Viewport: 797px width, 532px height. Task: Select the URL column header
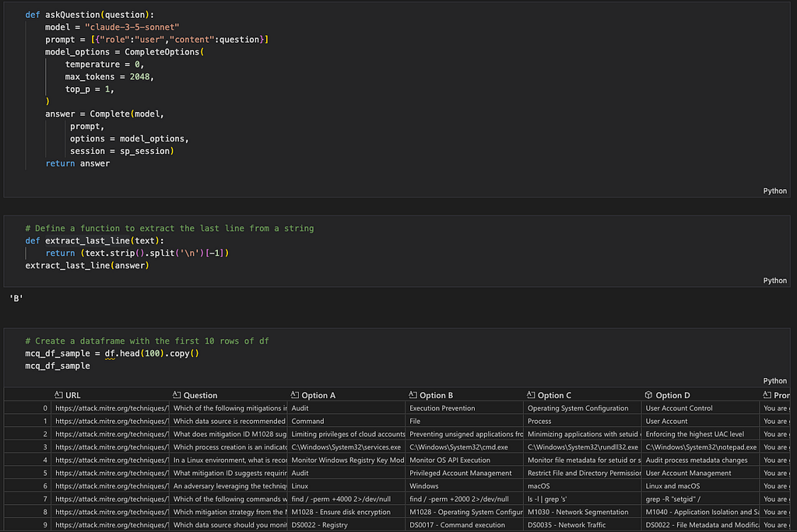110,395
